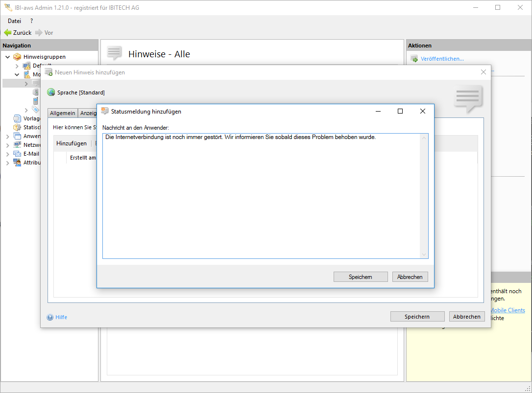
Task: Cancel the Statusmeldung hinzufügen dialog via Abbrechen
Action: 410,277
